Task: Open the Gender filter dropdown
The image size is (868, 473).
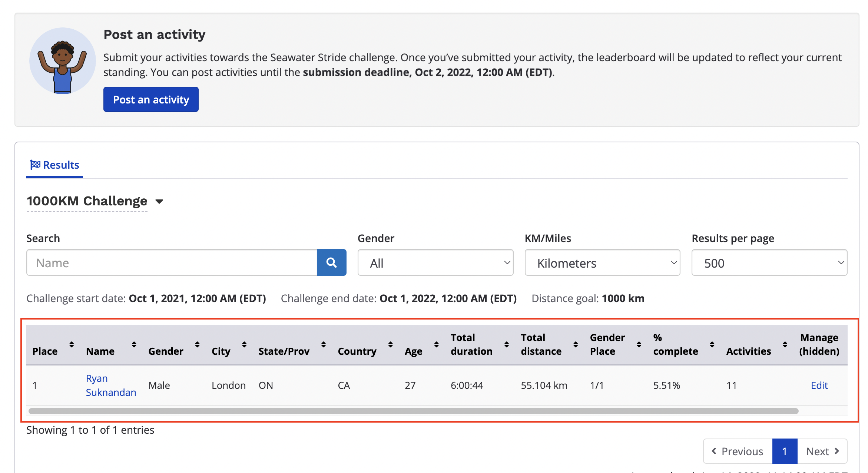Action: [x=435, y=263]
